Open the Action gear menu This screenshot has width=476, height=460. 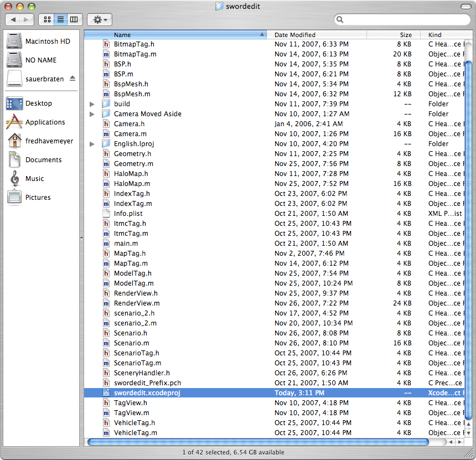tap(100, 20)
